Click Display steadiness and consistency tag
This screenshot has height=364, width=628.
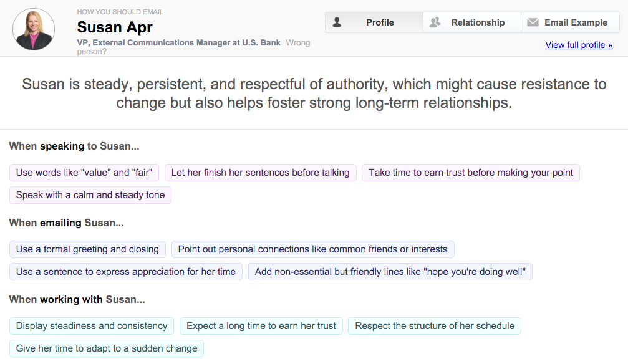(x=92, y=326)
